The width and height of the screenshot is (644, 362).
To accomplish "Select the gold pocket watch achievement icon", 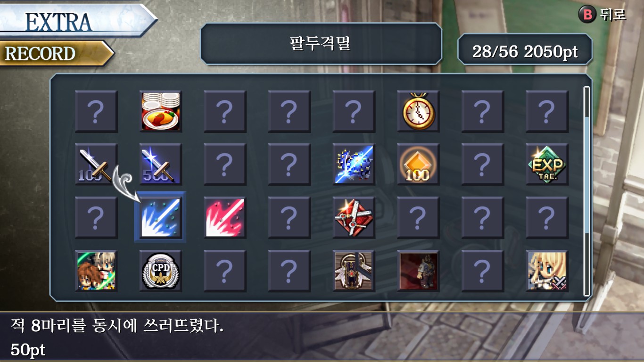I will point(418,112).
